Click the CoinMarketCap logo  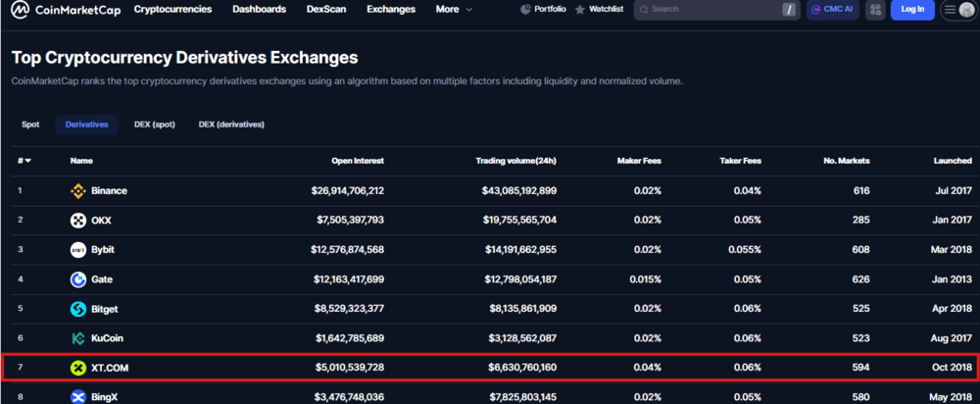tap(68, 10)
